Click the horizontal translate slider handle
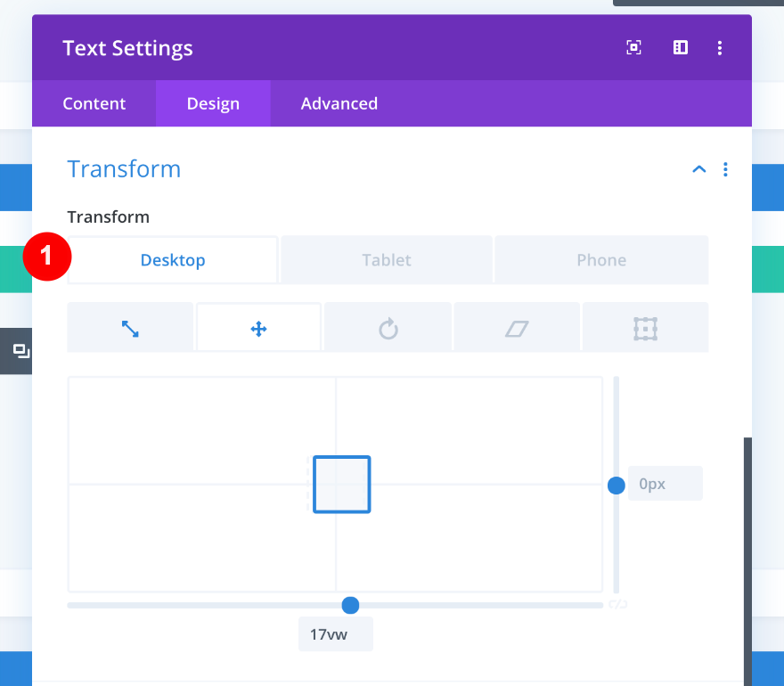 pyautogui.click(x=350, y=605)
